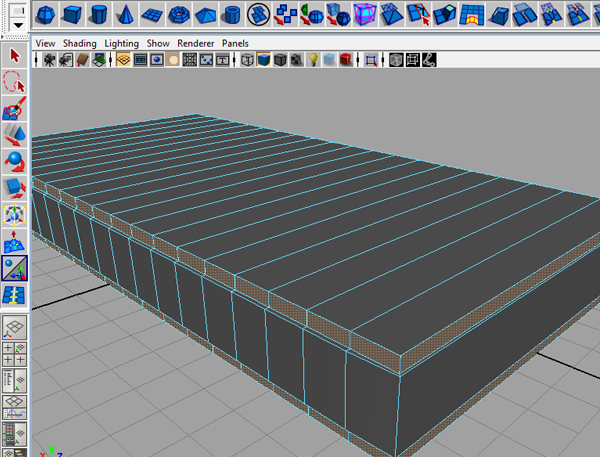Viewport: 600px width, 457px height.
Task: Open the Lighting panel menu
Action: (122, 44)
